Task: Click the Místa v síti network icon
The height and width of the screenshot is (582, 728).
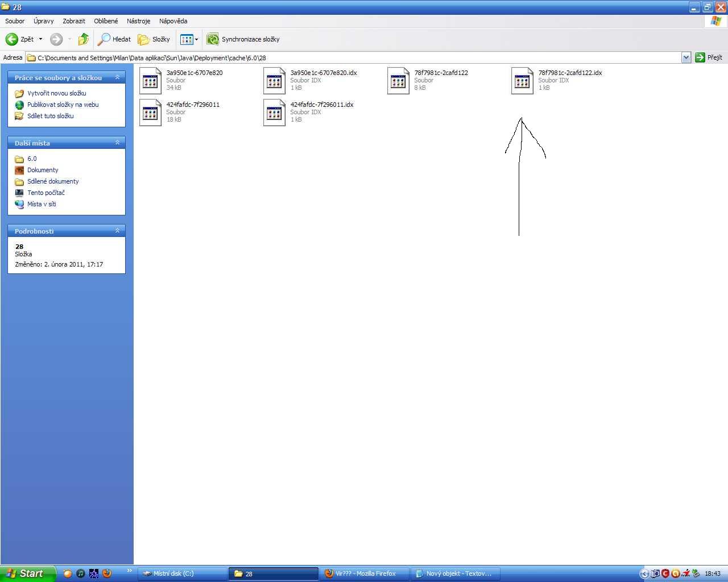Action: 19,204
